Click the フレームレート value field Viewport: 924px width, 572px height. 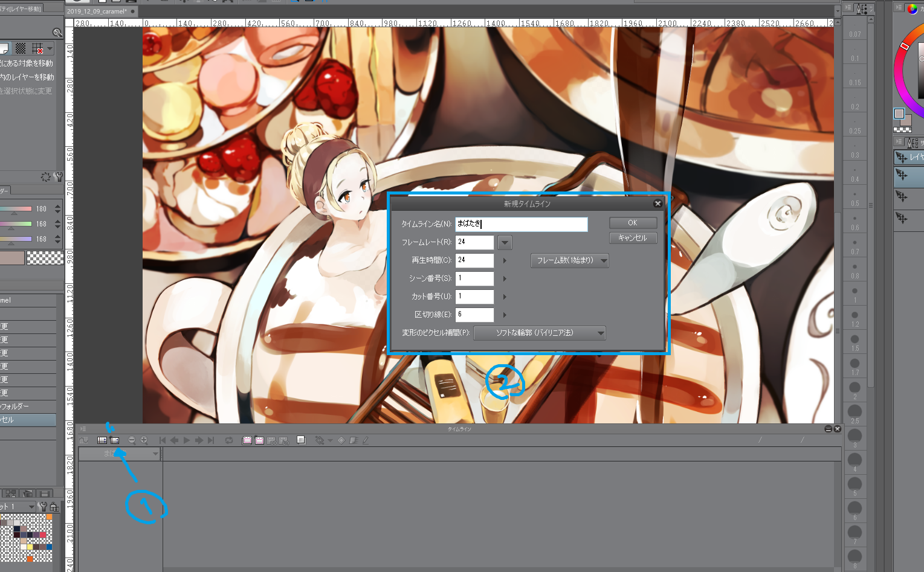click(474, 242)
